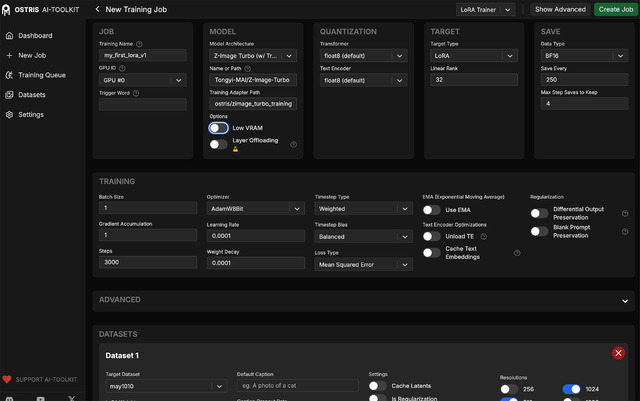Click the Show Advanced button
This screenshot has width=640, height=401.
pyautogui.click(x=560, y=9)
